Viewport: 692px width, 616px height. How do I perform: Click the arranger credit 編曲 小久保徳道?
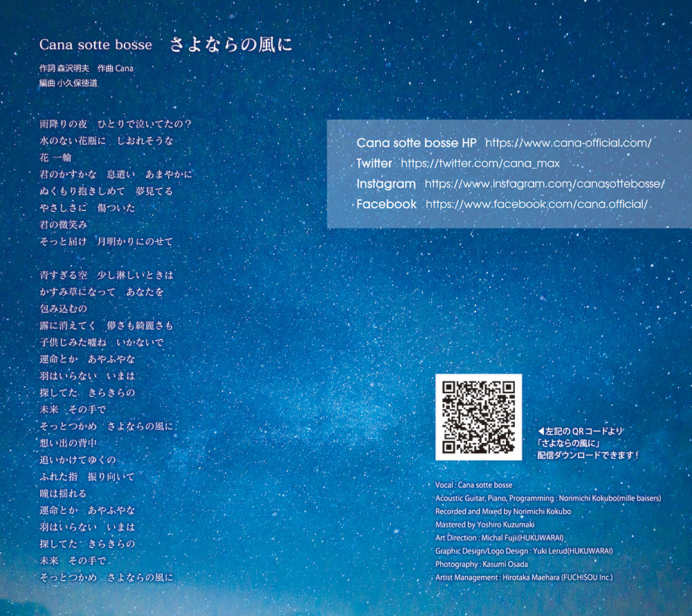[x=69, y=83]
